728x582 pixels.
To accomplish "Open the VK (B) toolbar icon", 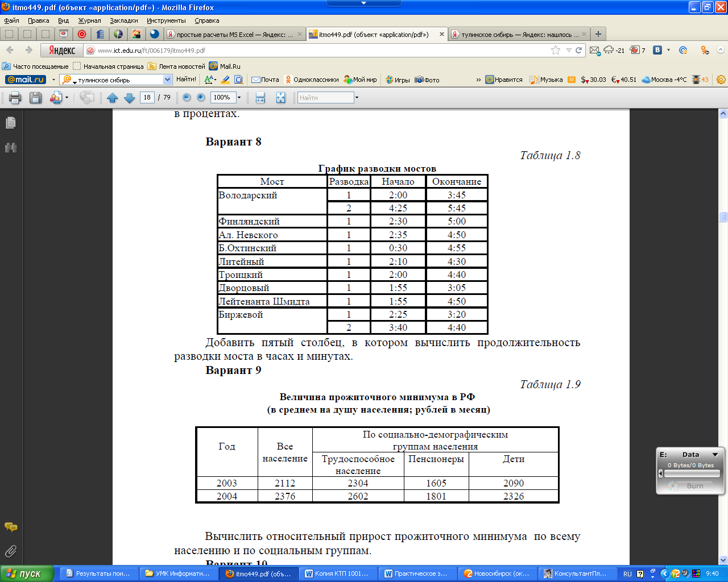I will pyautogui.click(x=657, y=50).
